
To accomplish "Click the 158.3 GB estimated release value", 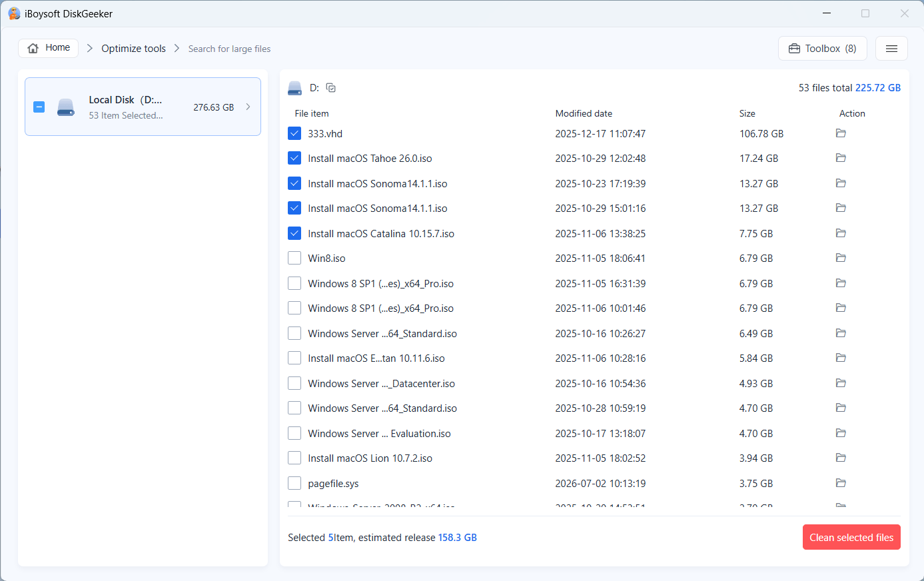I will 458,538.
